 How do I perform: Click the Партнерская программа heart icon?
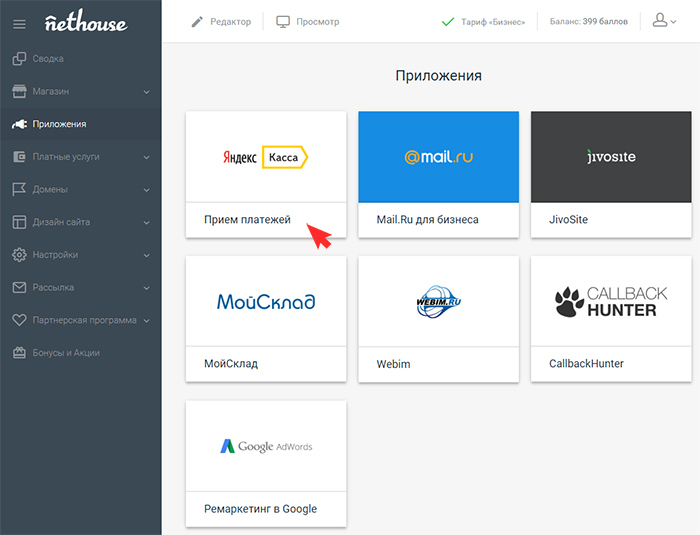(x=19, y=320)
